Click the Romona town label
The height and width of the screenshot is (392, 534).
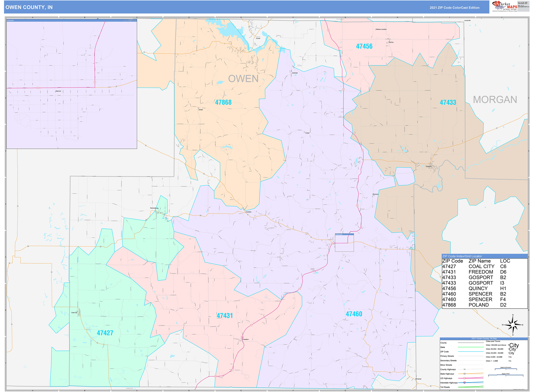click(x=376, y=194)
